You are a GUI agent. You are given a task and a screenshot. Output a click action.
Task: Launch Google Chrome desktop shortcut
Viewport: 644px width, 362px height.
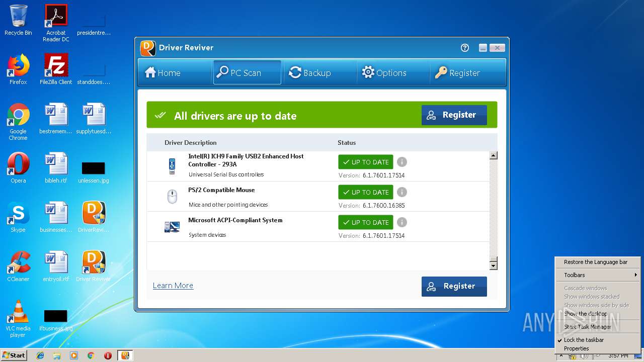[18, 122]
